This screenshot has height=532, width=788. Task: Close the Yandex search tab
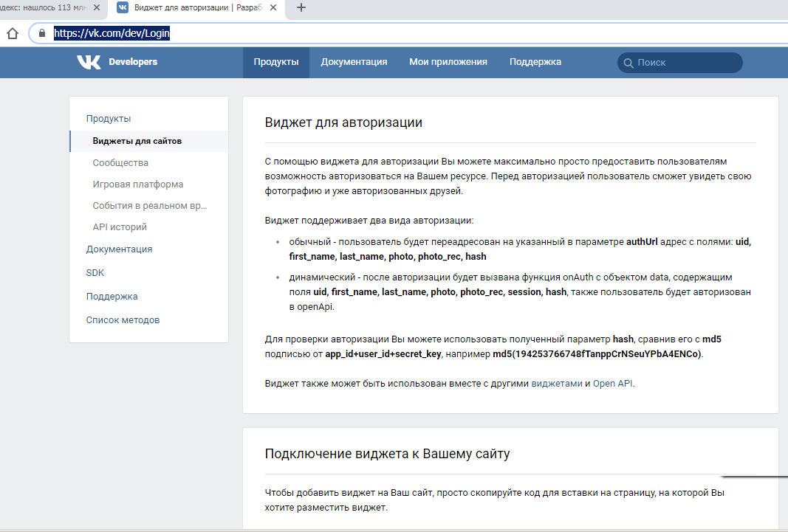pyautogui.click(x=97, y=7)
